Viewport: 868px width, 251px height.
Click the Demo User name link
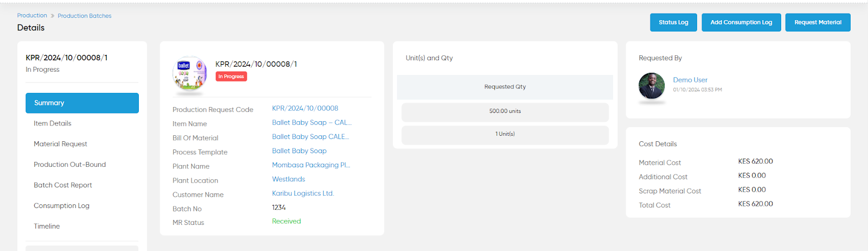coord(690,80)
